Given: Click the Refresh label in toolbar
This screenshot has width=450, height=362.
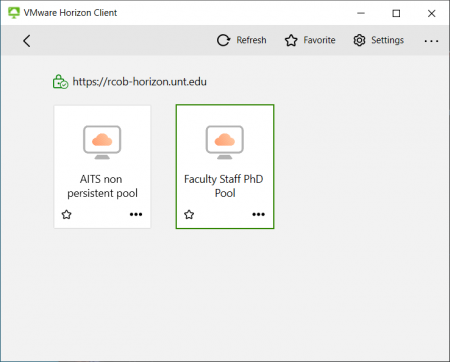Looking at the screenshot, I should 251,40.
